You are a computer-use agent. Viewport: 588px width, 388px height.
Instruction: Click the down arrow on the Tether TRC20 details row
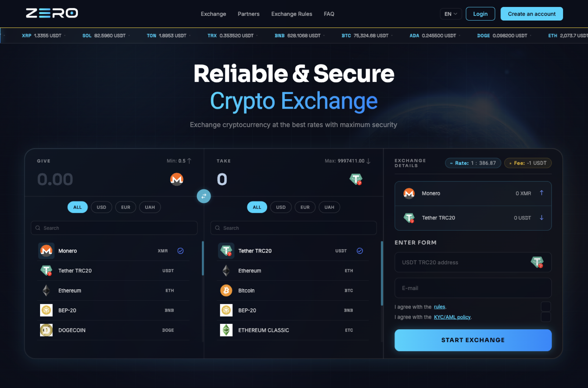pos(541,217)
